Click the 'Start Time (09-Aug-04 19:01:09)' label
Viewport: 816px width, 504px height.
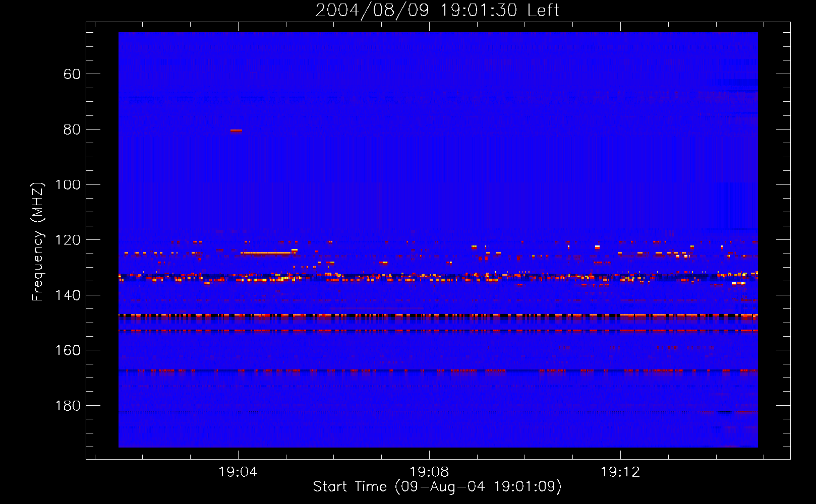437,487
